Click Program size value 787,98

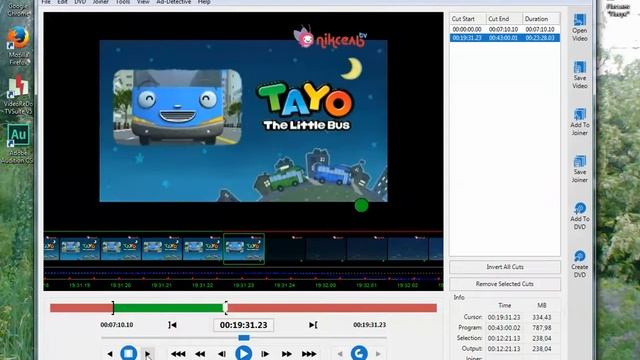point(542,328)
